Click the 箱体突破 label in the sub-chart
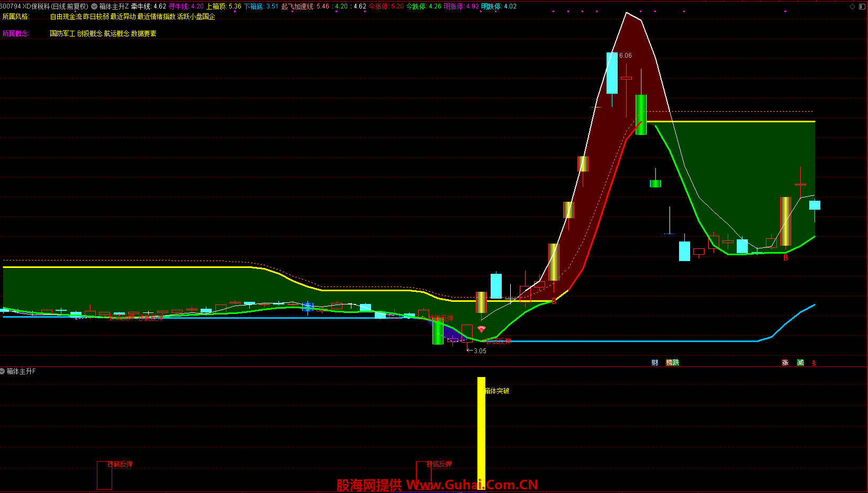 coord(498,391)
